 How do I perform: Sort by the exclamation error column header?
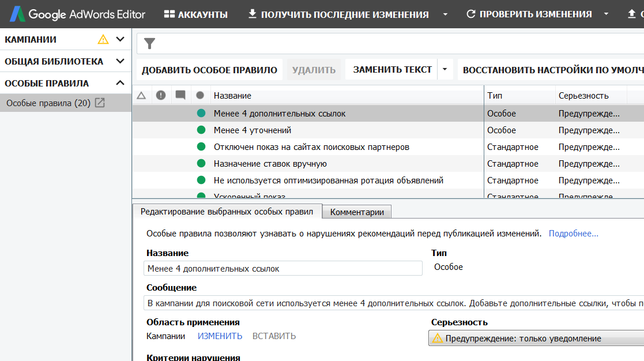[x=161, y=95]
